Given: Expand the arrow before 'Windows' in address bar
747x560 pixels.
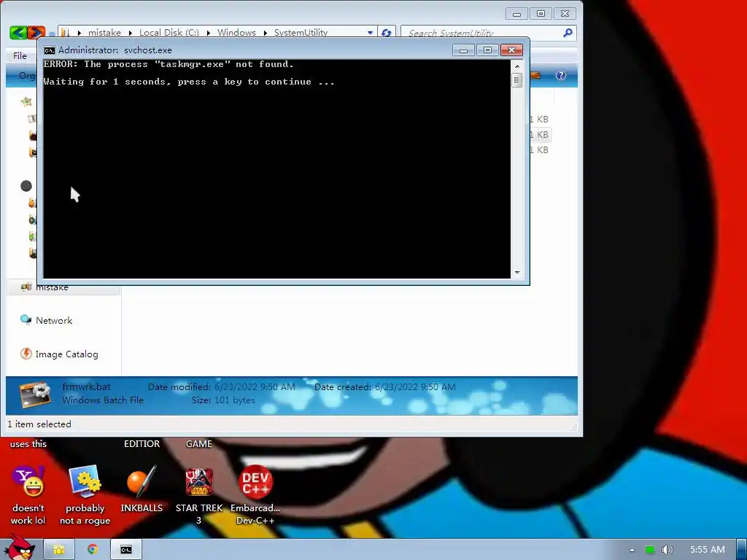Looking at the screenshot, I should tap(208, 33).
